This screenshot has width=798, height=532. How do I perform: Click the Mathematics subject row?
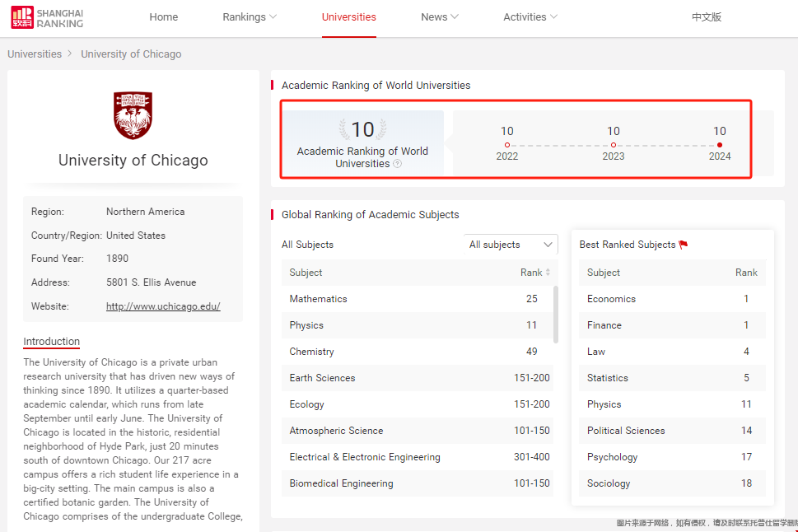point(418,299)
